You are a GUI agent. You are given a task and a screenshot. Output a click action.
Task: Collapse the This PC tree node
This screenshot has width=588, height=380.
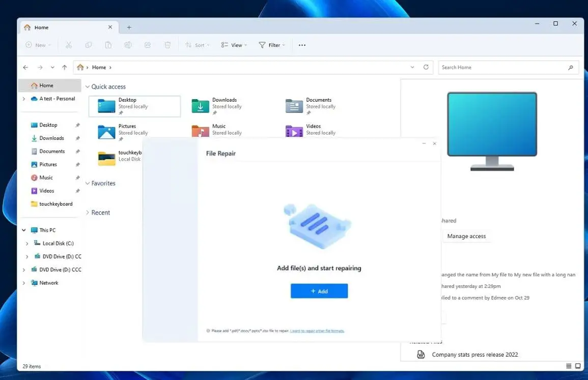[23, 230]
